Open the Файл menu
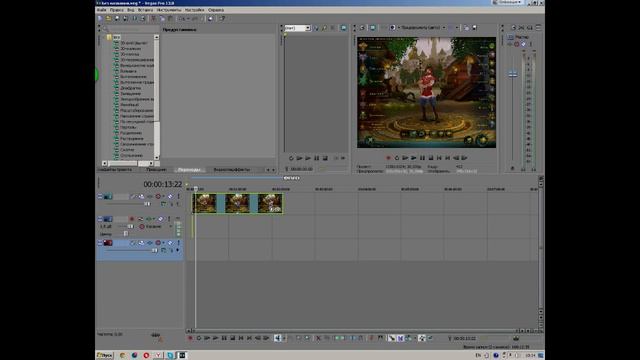This screenshot has width=640, height=360. coord(101,10)
